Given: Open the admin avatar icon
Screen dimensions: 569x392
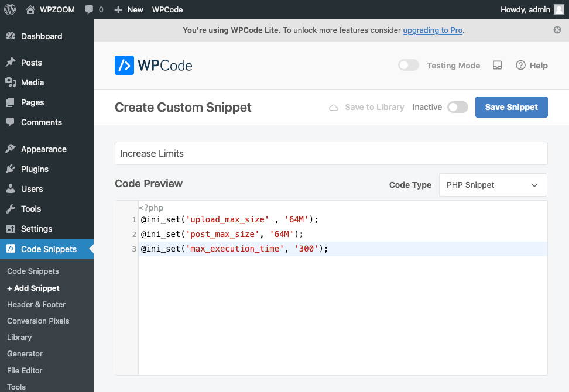Looking at the screenshot, I should click(559, 9).
